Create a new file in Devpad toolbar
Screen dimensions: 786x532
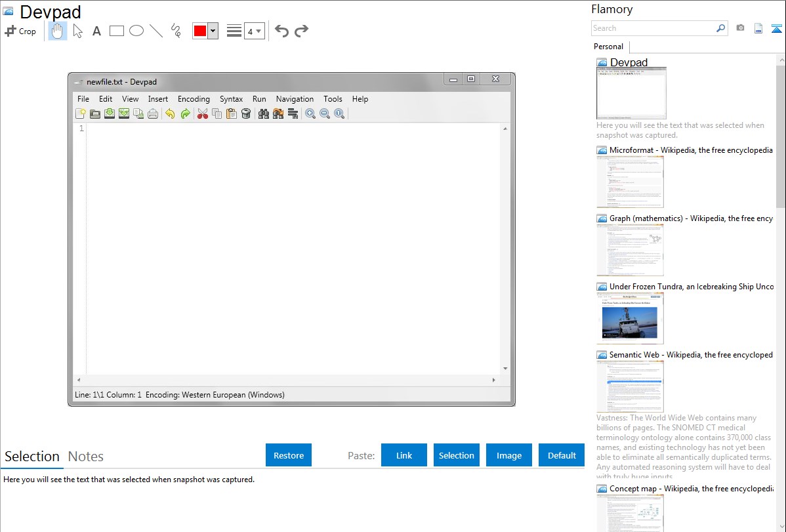pos(80,114)
